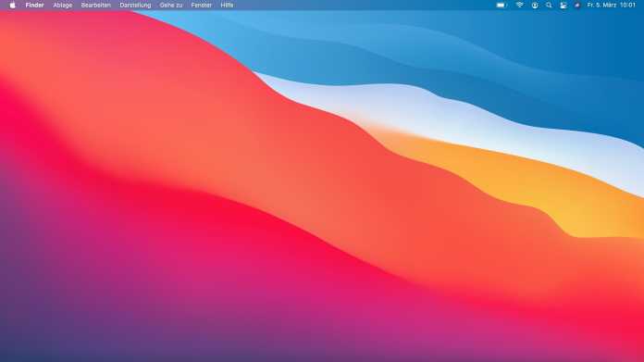Click the 10:01 clock in menu bar
644x362 pixels.
627,6
